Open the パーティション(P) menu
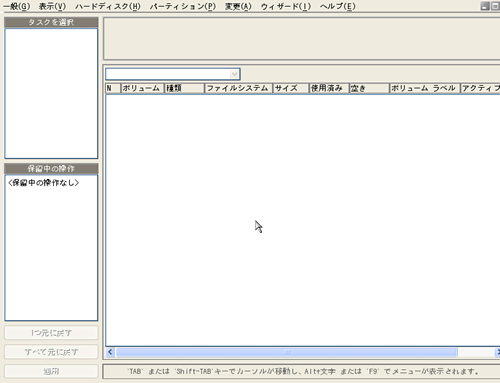Image resolution: width=500 pixels, height=383 pixels. pos(183,6)
